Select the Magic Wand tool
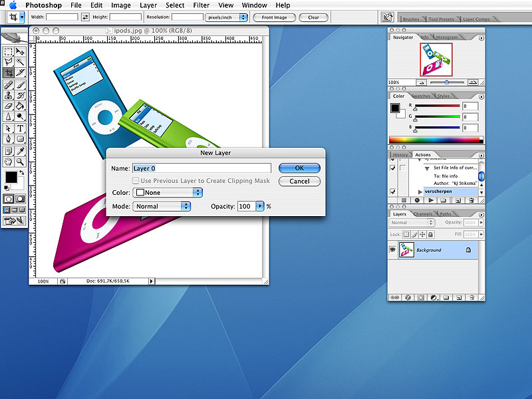The height and width of the screenshot is (399, 532). (x=21, y=61)
